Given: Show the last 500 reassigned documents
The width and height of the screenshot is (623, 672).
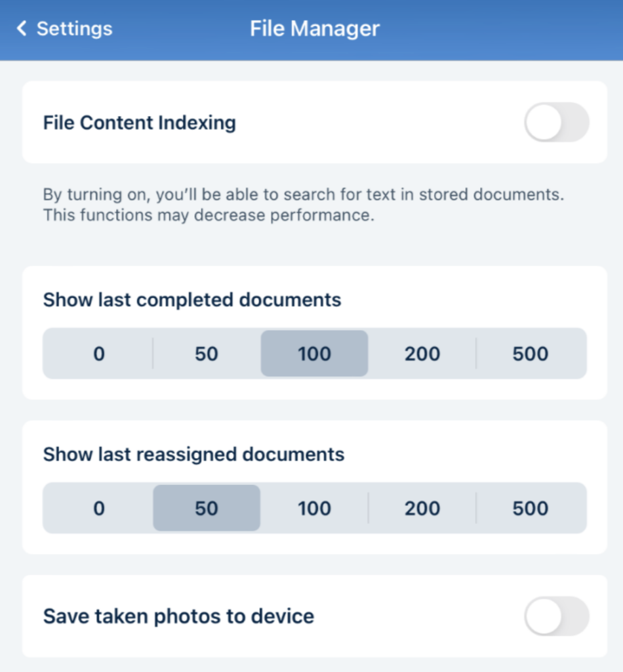Looking at the screenshot, I should click(530, 509).
